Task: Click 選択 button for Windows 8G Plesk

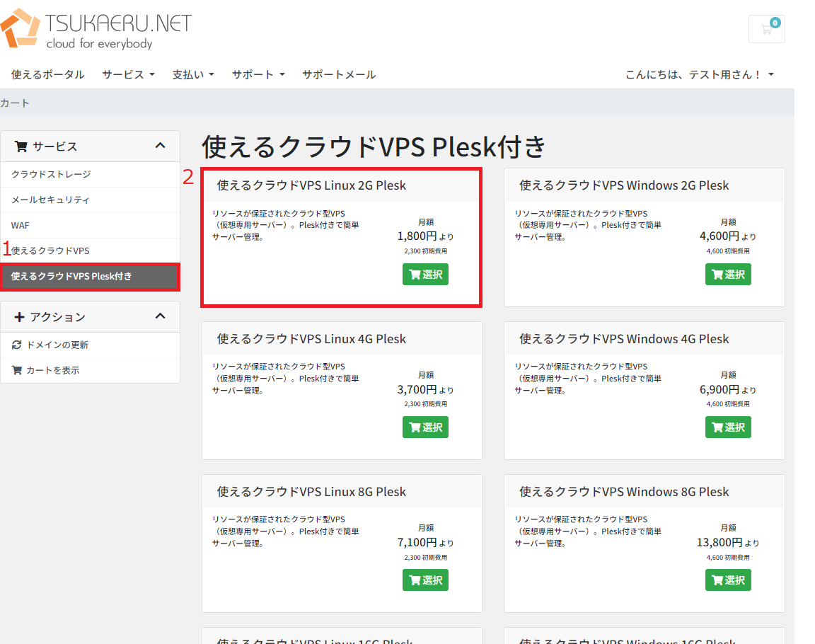Action: pos(728,580)
